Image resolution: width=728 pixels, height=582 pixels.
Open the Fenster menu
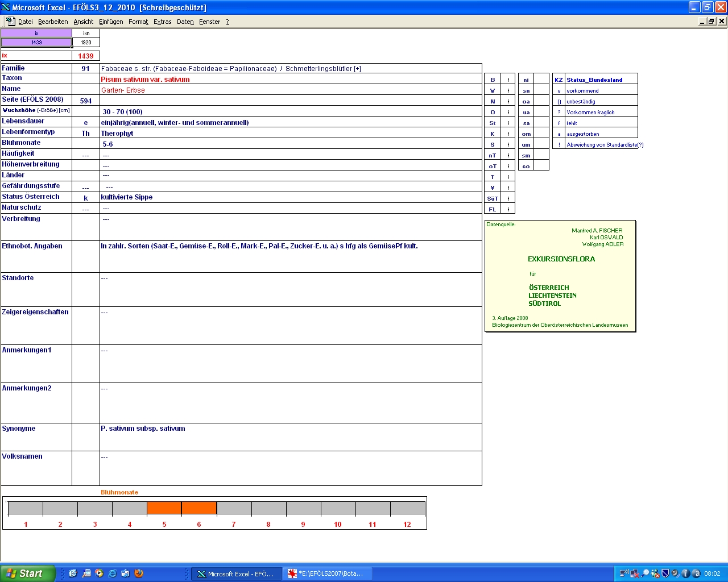click(209, 22)
